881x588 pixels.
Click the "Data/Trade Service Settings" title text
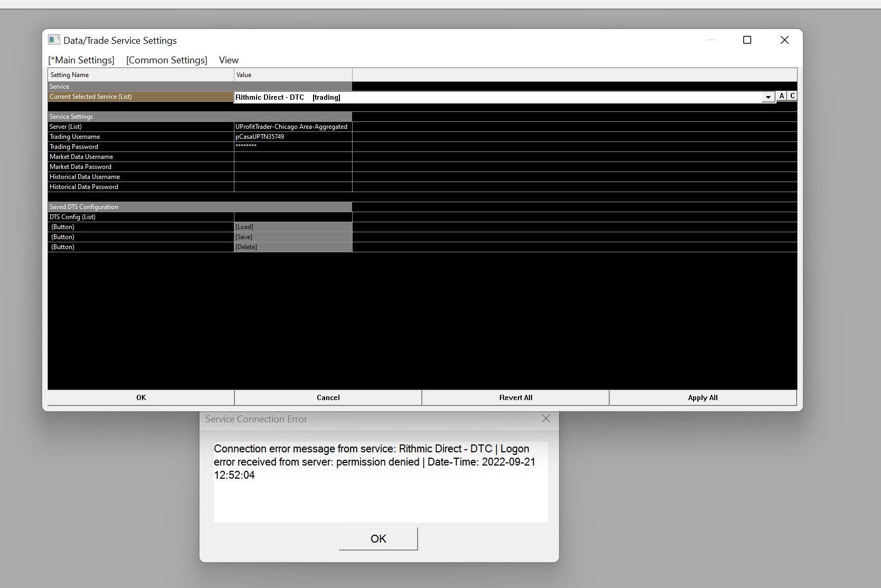pos(120,41)
